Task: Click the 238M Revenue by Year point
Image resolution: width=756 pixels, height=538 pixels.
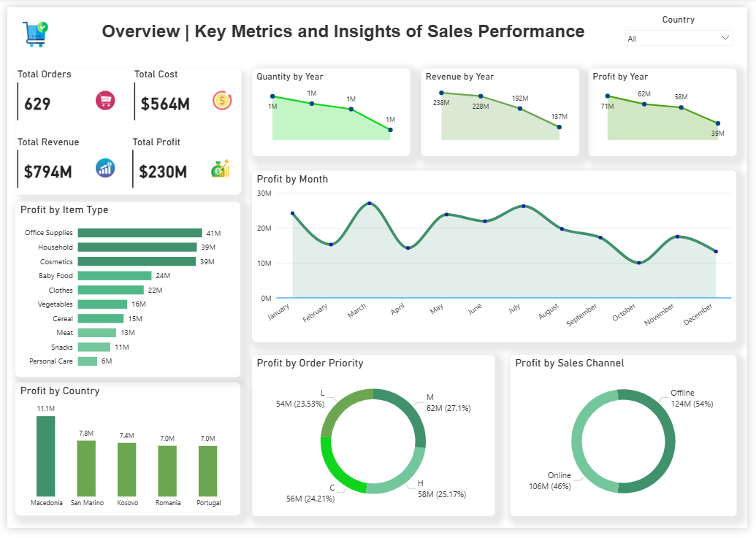Action: point(441,93)
